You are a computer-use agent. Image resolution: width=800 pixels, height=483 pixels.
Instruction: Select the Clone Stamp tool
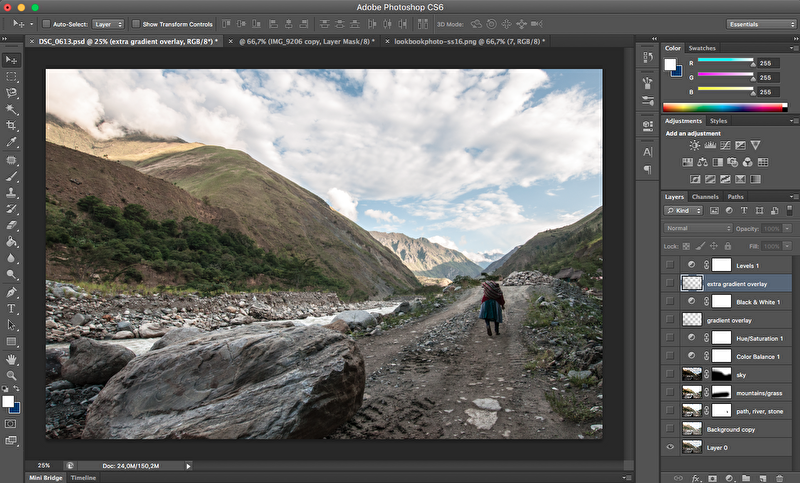point(11,193)
